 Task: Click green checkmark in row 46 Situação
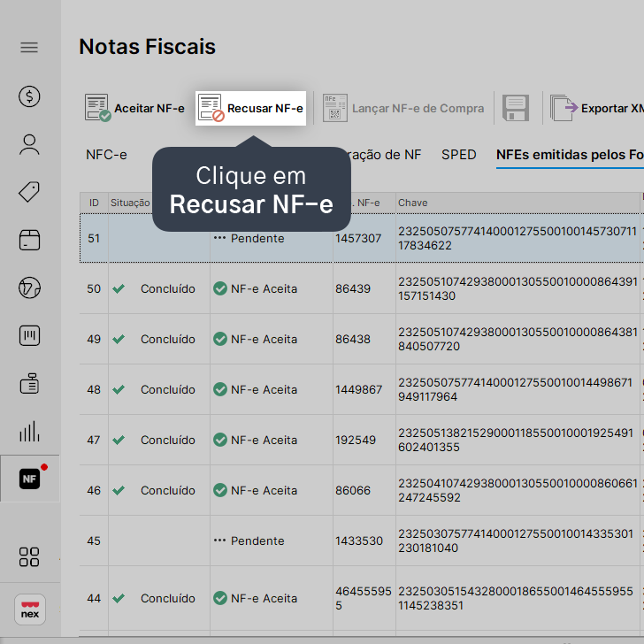click(119, 490)
